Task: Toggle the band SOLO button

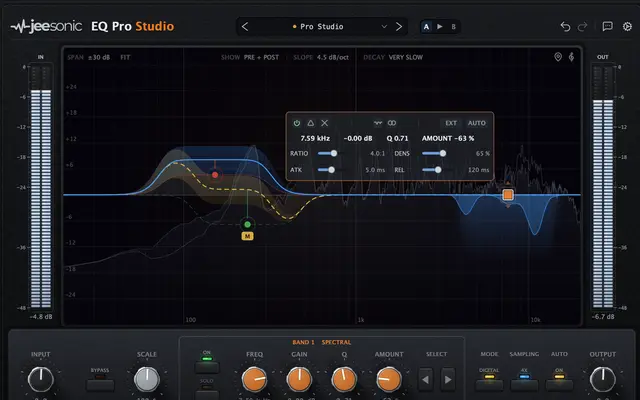Action: (207, 393)
